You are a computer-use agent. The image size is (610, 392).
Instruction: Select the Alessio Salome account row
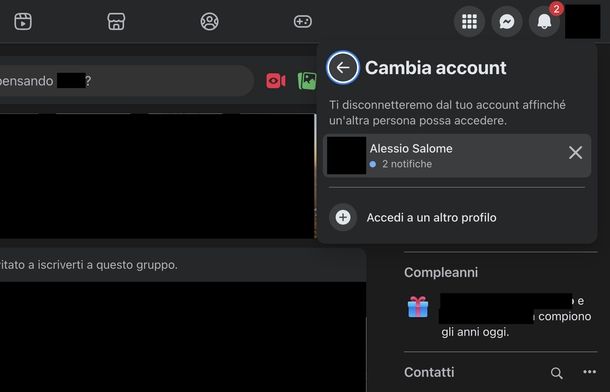pos(457,156)
